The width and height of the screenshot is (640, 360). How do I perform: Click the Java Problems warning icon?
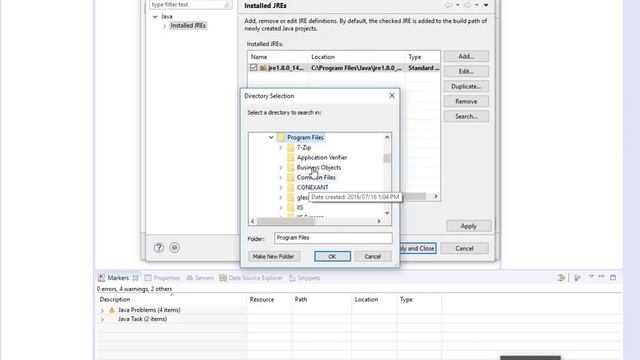pyautogui.click(x=112, y=310)
